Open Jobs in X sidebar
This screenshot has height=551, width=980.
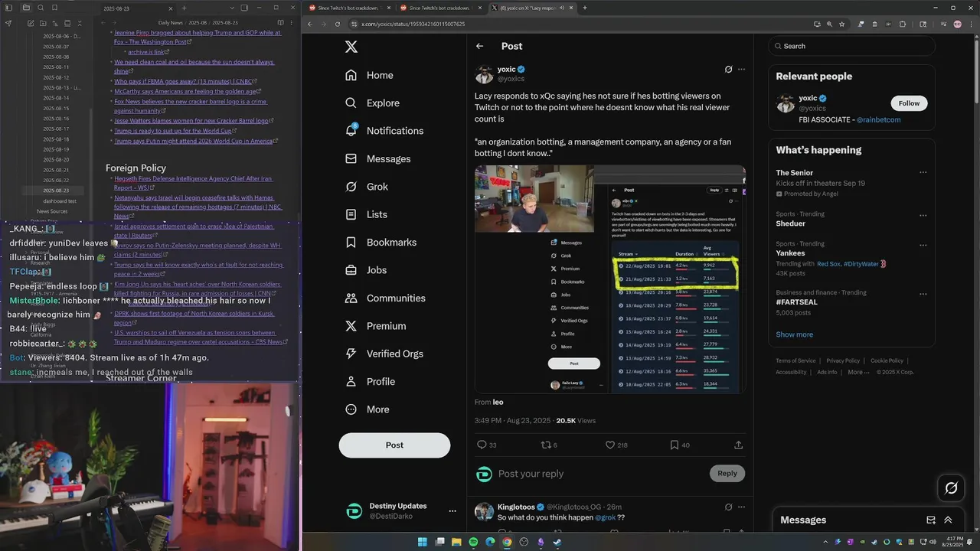point(366,270)
